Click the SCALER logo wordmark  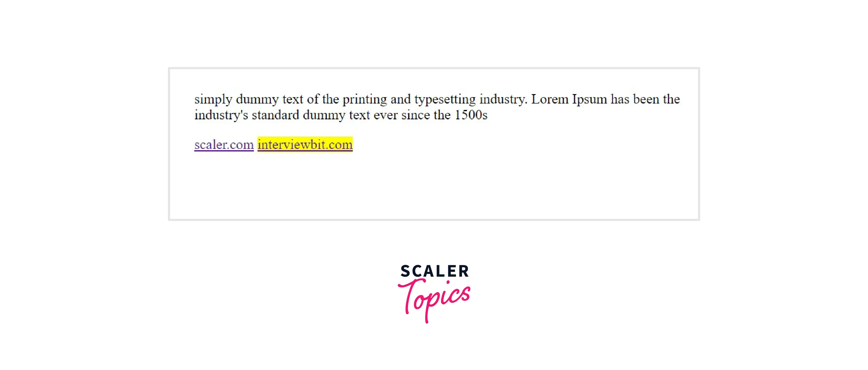pyautogui.click(x=435, y=271)
